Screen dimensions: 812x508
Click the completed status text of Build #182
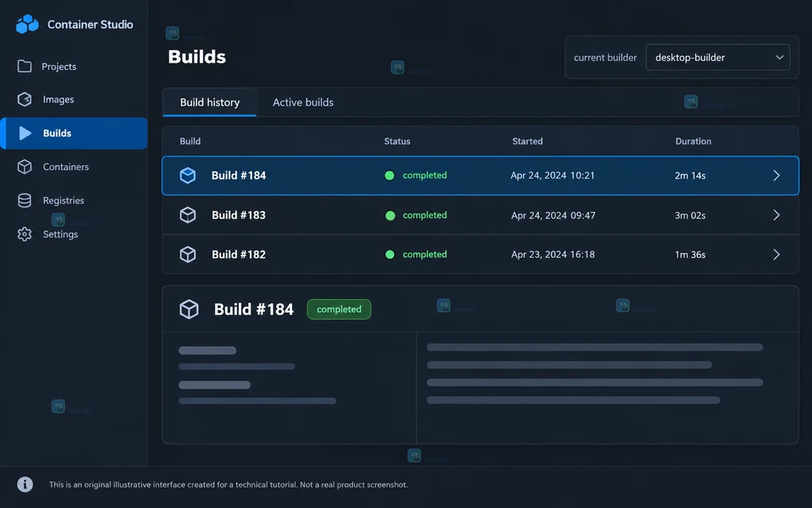coord(425,254)
